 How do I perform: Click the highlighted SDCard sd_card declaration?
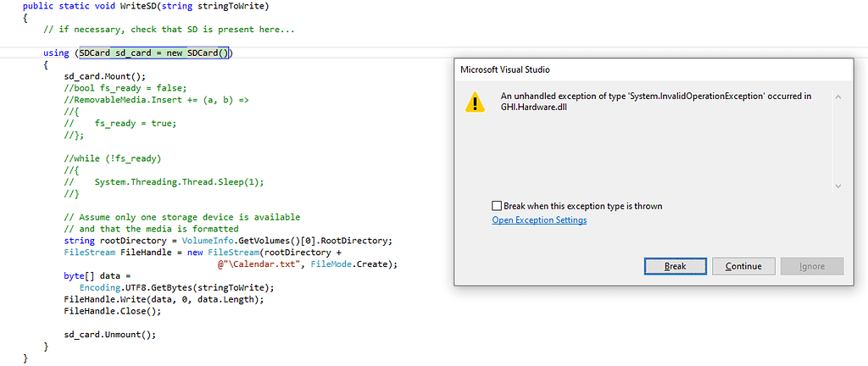[x=153, y=53]
